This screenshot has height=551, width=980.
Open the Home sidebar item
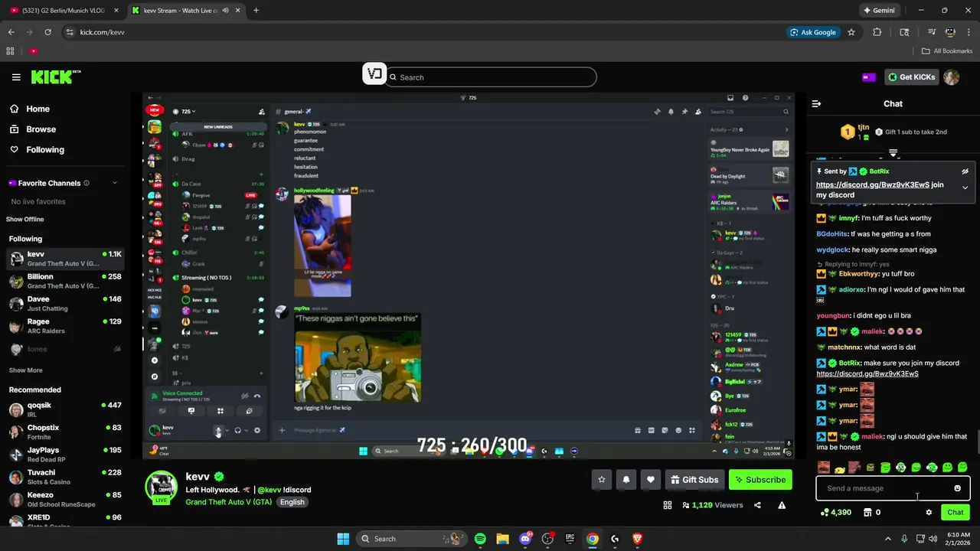pyautogui.click(x=38, y=109)
